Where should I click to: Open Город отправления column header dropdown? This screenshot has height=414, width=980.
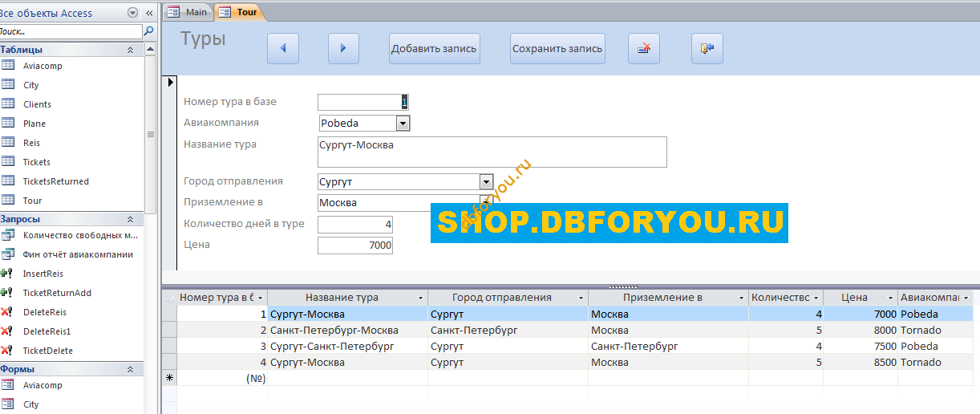point(581,298)
